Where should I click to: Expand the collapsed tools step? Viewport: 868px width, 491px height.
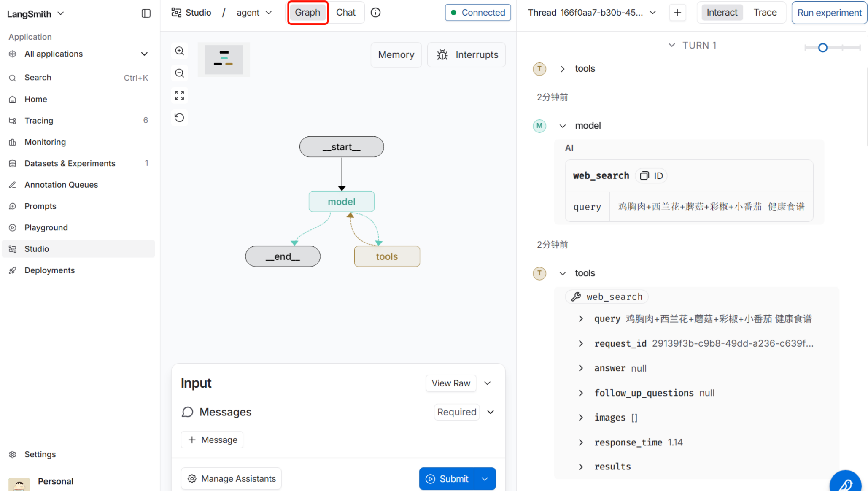pos(563,69)
